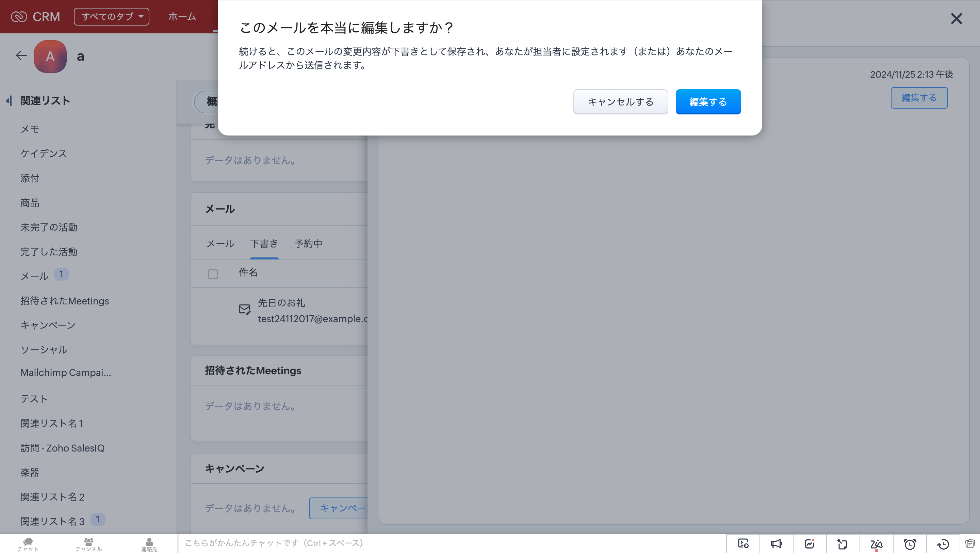Image resolution: width=980 pixels, height=553 pixels.
Task: Open the sticky note icon
Action: 842,544
